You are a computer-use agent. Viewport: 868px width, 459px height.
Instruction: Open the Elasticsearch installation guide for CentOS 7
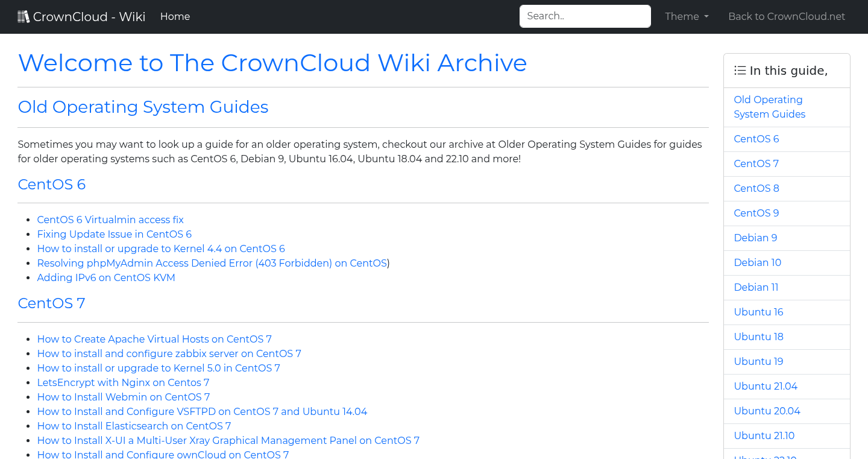coord(134,426)
